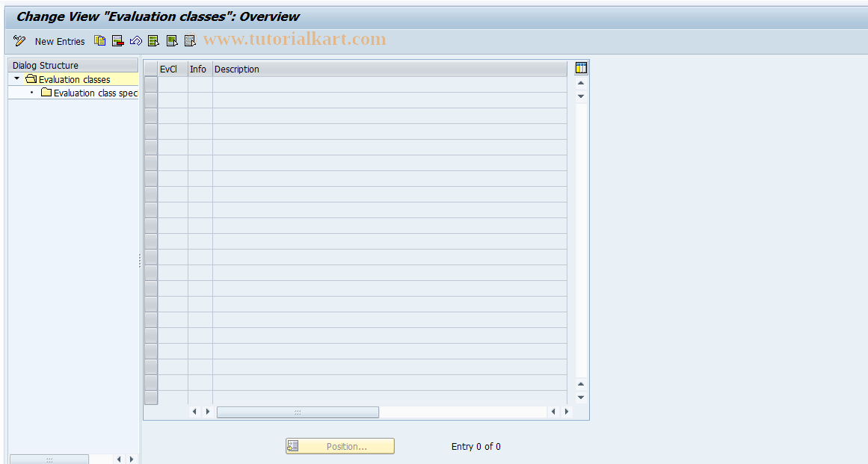
Task: Click the table's horizontal scrollbar thumb
Action: click(x=298, y=412)
